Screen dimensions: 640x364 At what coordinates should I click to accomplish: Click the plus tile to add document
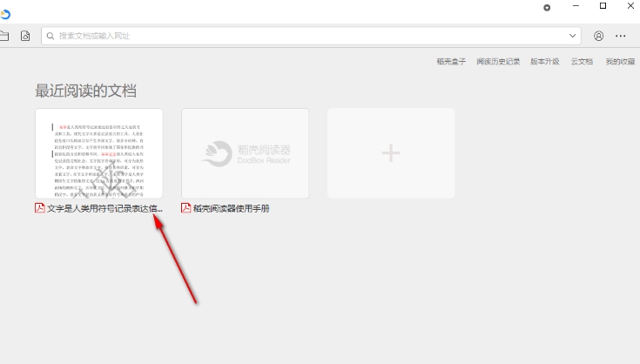[x=391, y=153]
